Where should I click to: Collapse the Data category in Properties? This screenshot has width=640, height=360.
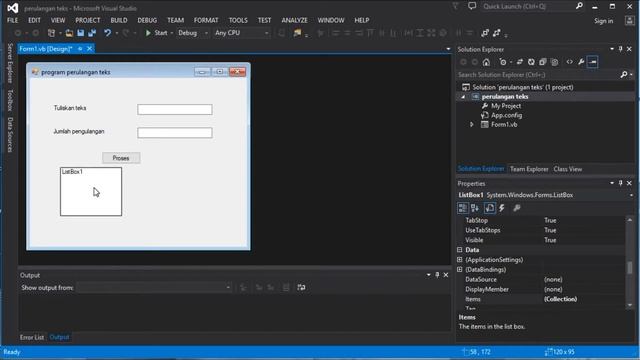460,250
